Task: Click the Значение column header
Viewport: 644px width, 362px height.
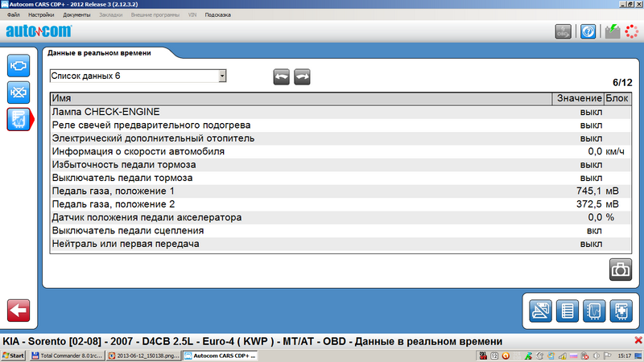Action: (x=578, y=98)
